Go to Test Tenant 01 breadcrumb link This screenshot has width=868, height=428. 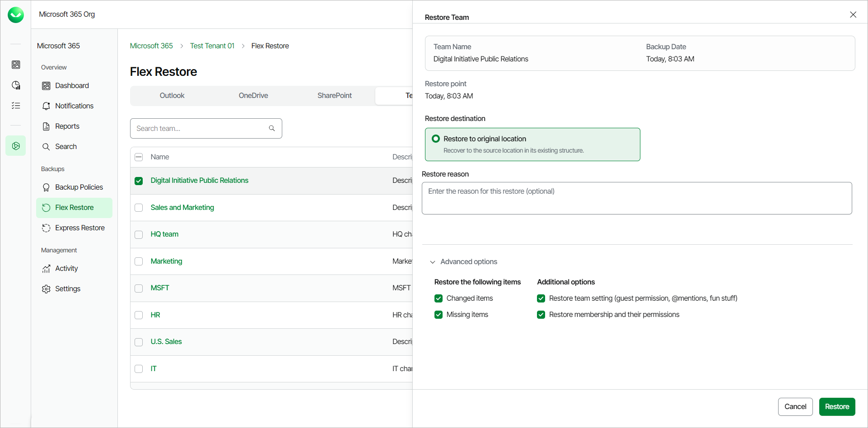[212, 46]
